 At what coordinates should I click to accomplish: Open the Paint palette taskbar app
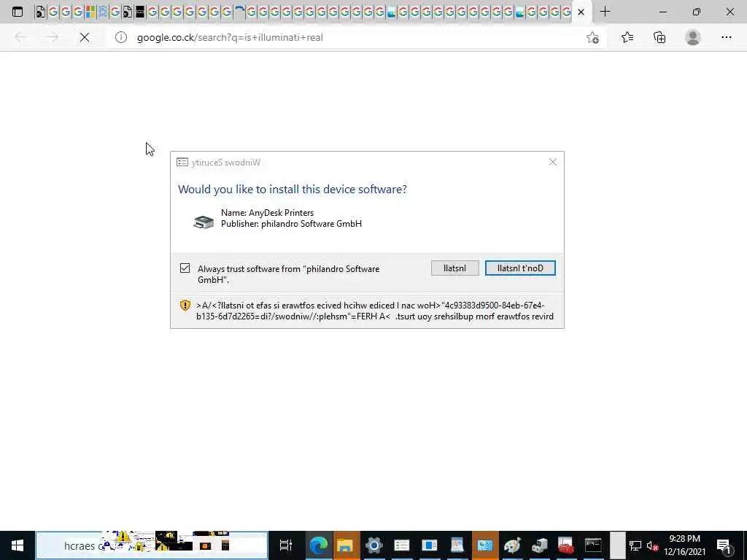point(513,545)
